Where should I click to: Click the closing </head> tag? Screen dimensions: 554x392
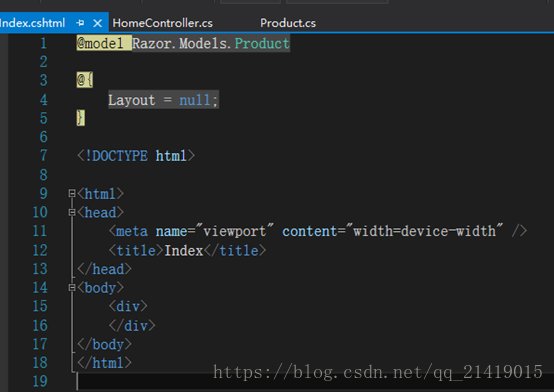(104, 269)
